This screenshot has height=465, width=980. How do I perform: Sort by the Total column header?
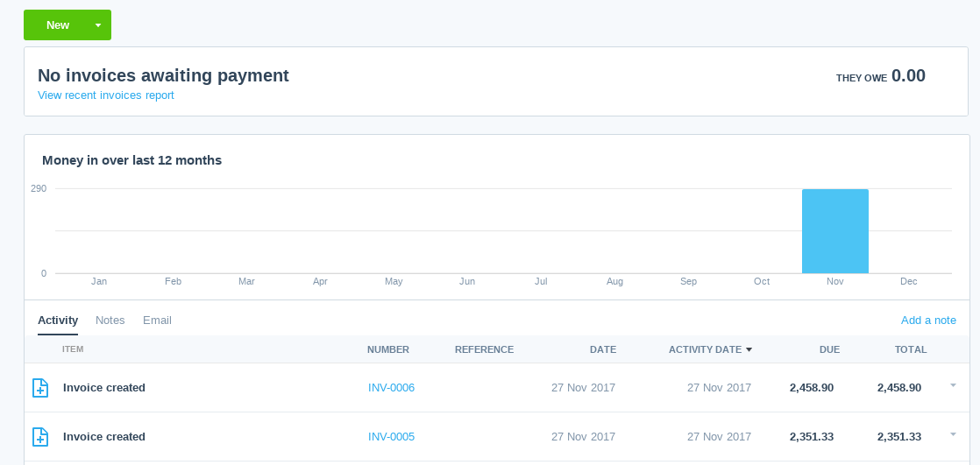911,349
